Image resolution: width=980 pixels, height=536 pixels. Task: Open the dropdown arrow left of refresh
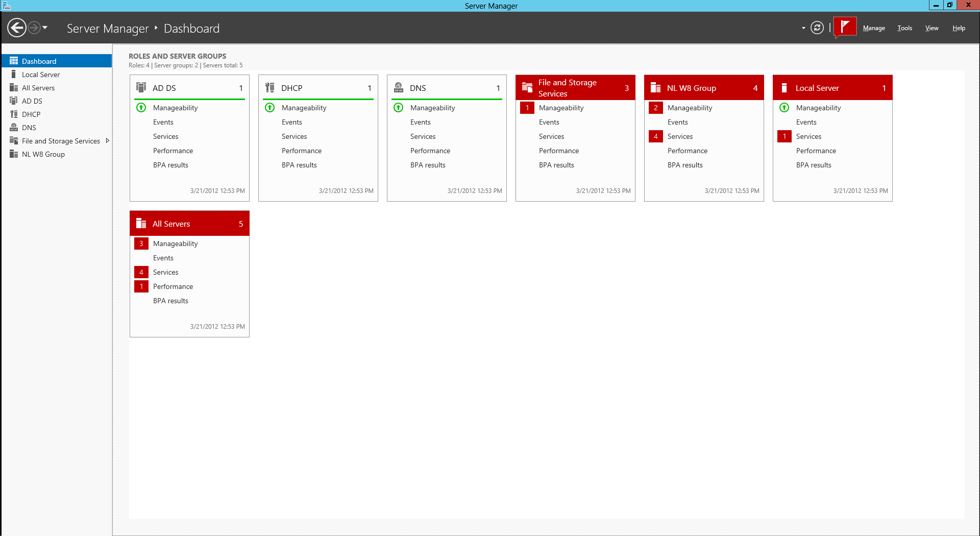[803, 28]
